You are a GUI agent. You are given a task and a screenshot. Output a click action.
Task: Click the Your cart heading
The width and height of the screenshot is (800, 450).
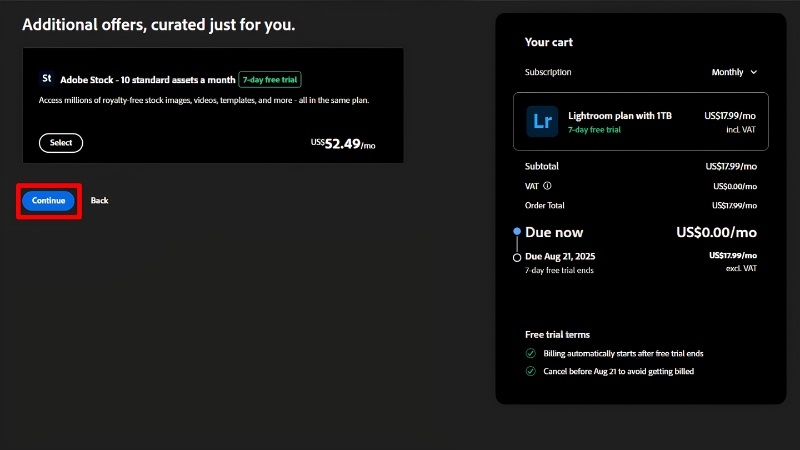(548, 42)
